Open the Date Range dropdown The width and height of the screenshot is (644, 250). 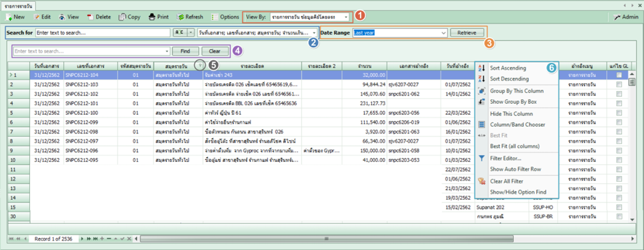(x=444, y=33)
